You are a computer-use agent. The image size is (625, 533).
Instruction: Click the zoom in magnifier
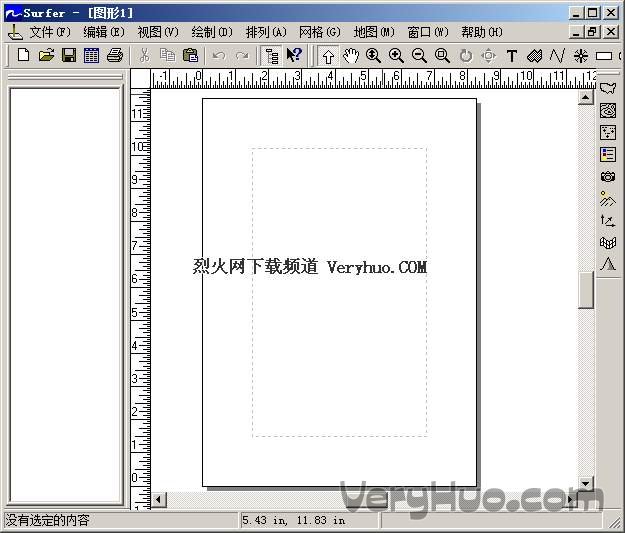396,56
